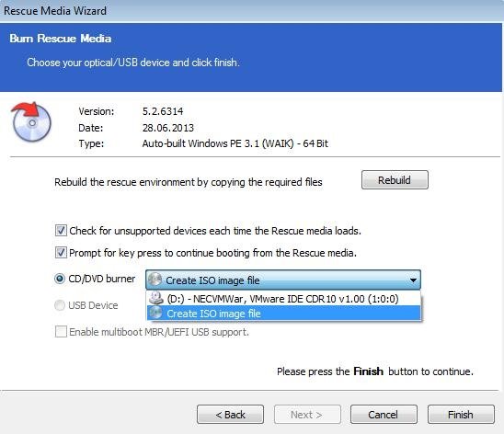Choose Create ISO image file from the list
The width and height of the screenshot is (504, 434).
click(283, 313)
